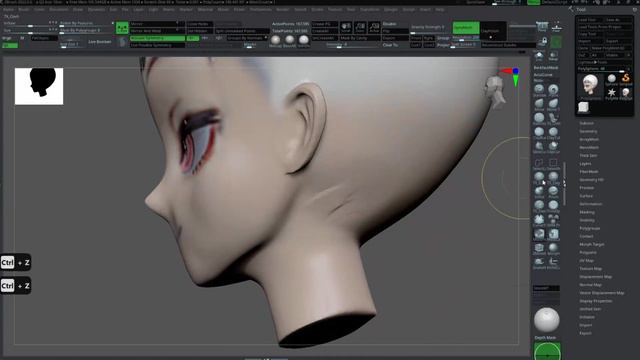Expand the UV Map subpalette
The height and width of the screenshot is (360, 640).
tap(587, 260)
